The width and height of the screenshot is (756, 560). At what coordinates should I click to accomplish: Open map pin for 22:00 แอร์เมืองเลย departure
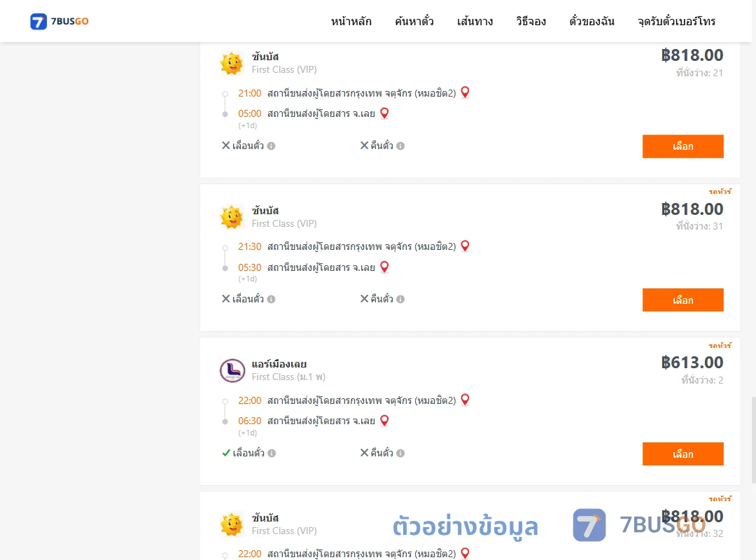(465, 400)
